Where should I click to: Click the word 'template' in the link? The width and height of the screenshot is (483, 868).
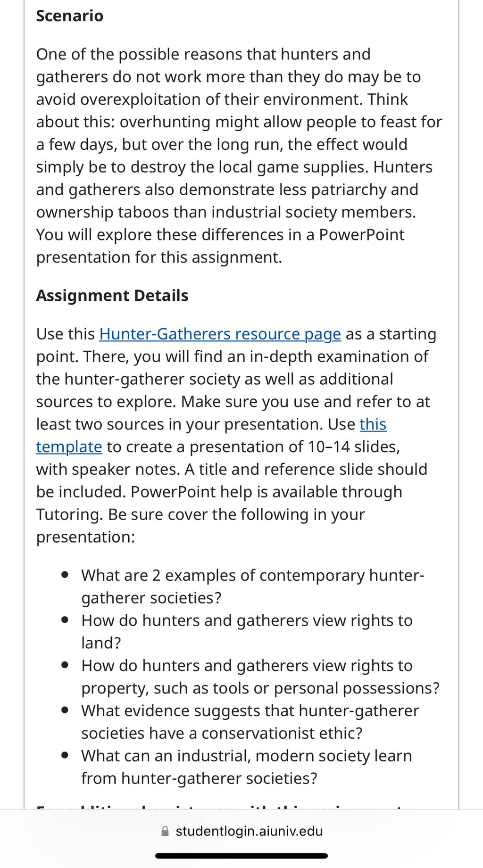69,446
